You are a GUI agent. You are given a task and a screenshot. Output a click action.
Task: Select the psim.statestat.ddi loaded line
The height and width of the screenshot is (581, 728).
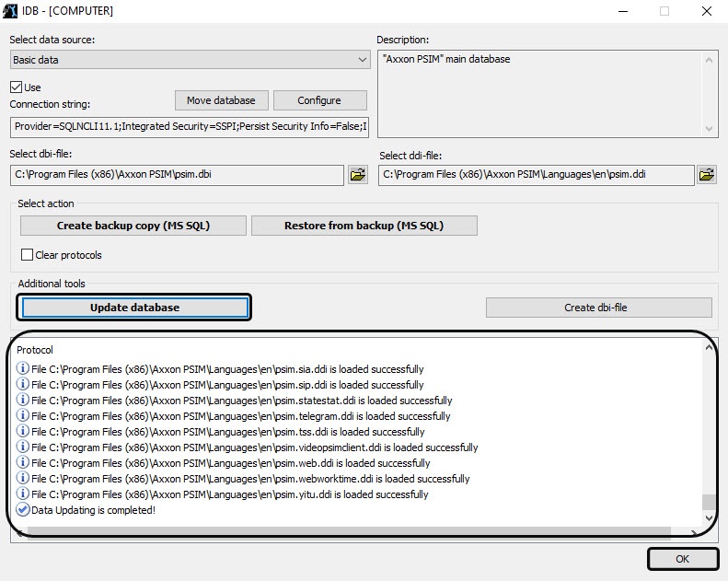(241, 401)
